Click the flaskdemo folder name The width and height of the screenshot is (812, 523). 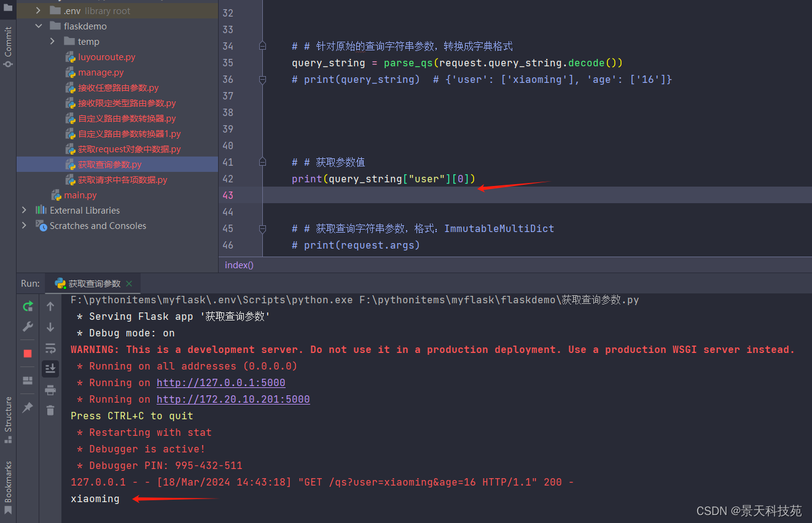coord(85,26)
